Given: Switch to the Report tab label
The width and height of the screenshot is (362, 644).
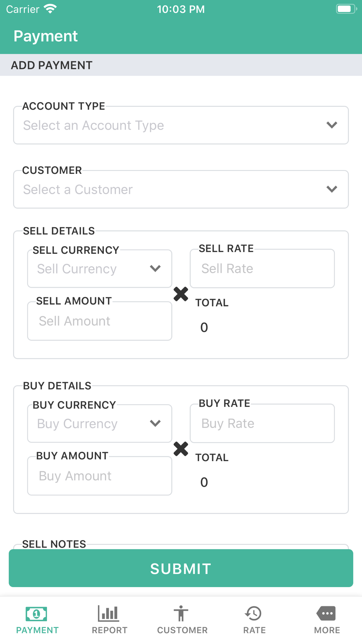Looking at the screenshot, I should [x=109, y=630].
